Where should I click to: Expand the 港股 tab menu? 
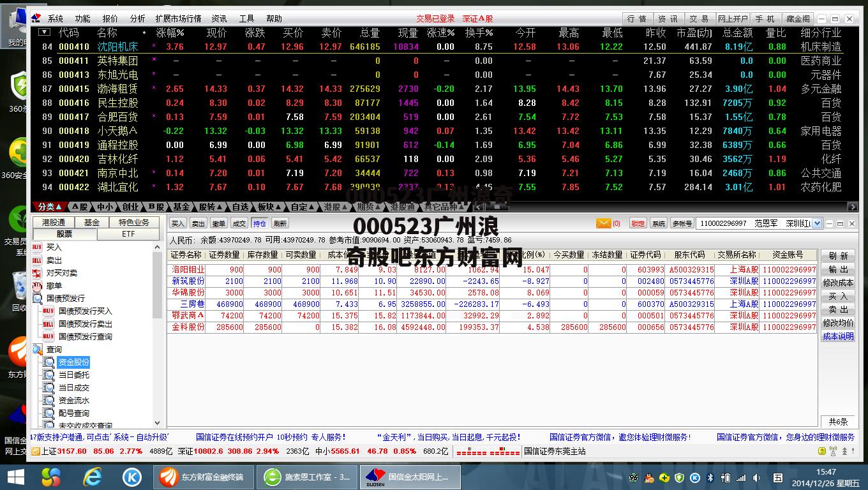click(x=336, y=207)
